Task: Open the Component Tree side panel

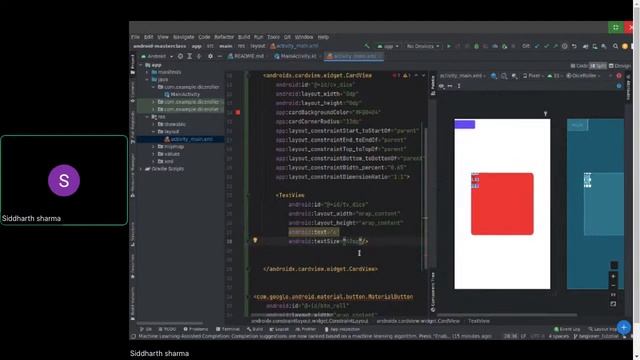Action: pyautogui.click(x=433, y=292)
